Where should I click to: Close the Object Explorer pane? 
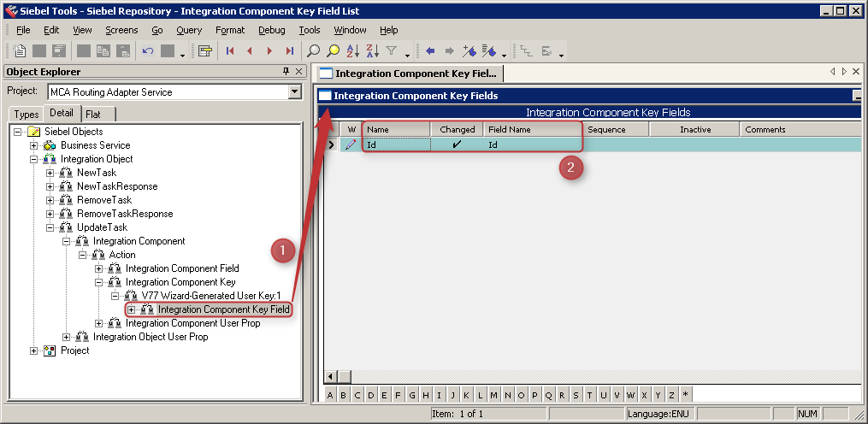[x=299, y=72]
